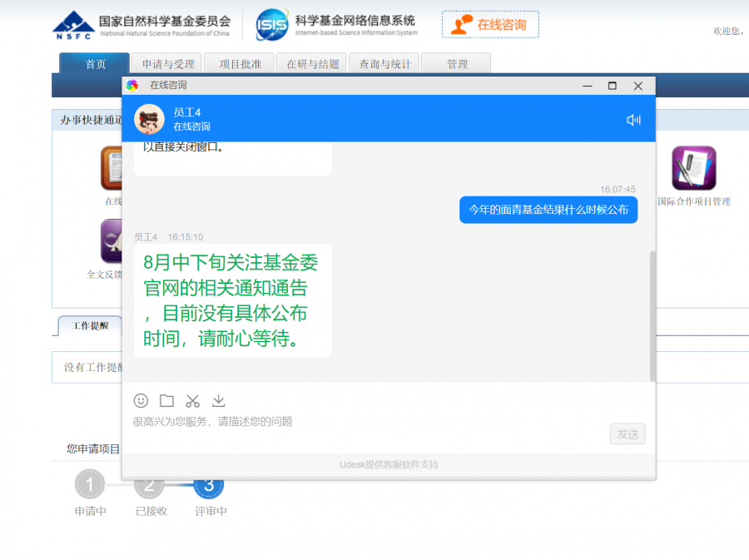Switch to the 首页 tab
Screen dimensions: 749x560
95,64
